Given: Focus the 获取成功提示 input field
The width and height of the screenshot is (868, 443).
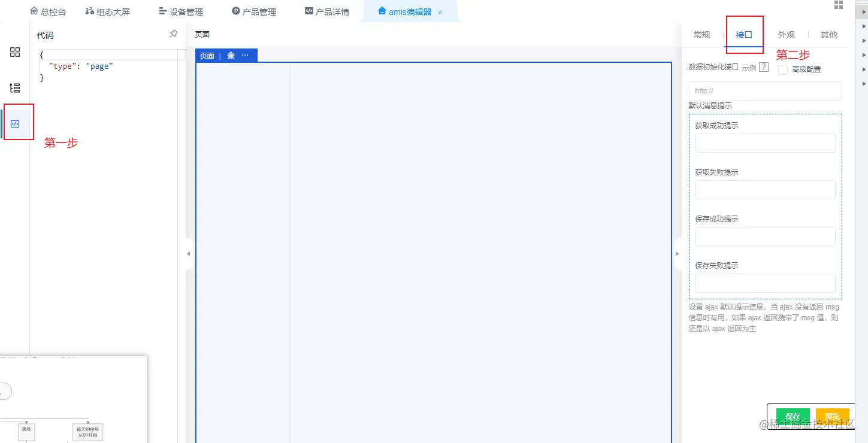Looking at the screenshot, I should coord(766,143).
